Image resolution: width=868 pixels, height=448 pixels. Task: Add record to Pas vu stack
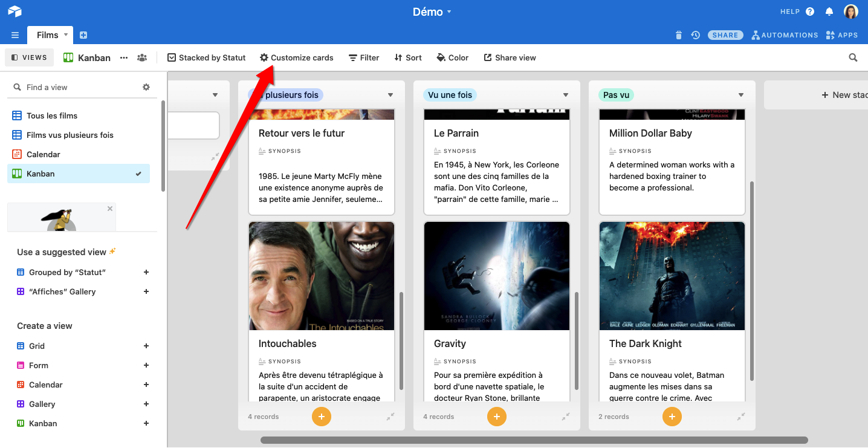coord(672,417)
